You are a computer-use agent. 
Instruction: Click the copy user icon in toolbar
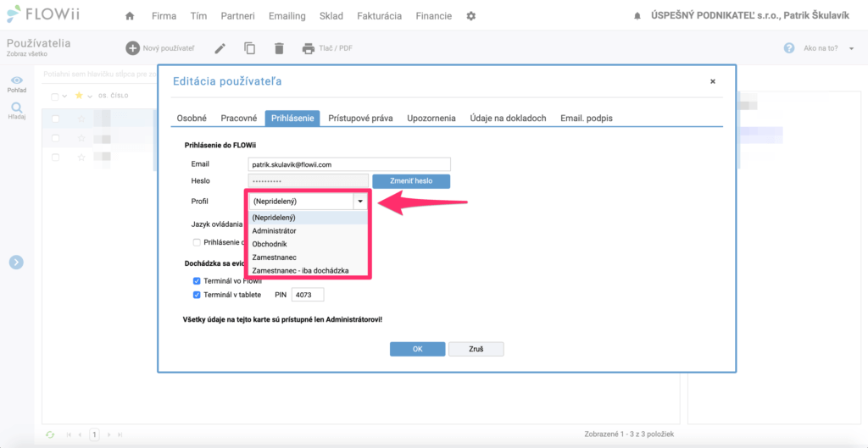click(250, 48)
